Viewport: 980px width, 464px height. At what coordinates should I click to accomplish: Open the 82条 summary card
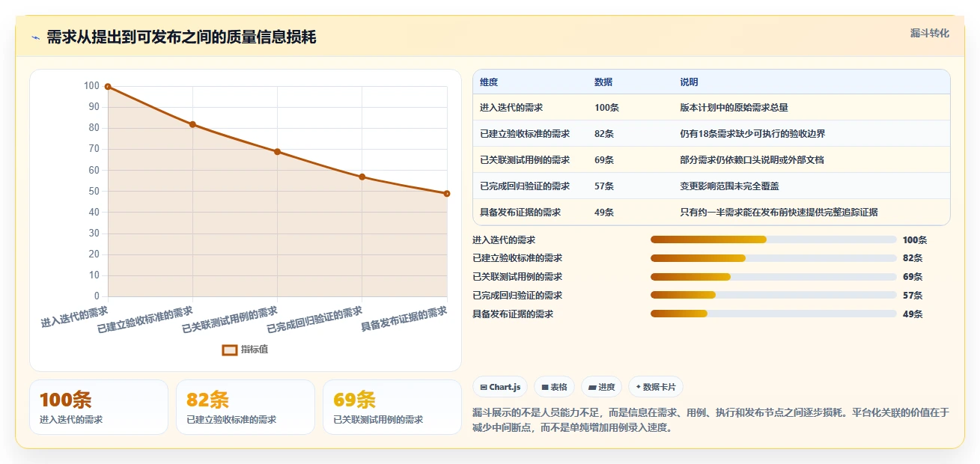coord(246,407)
